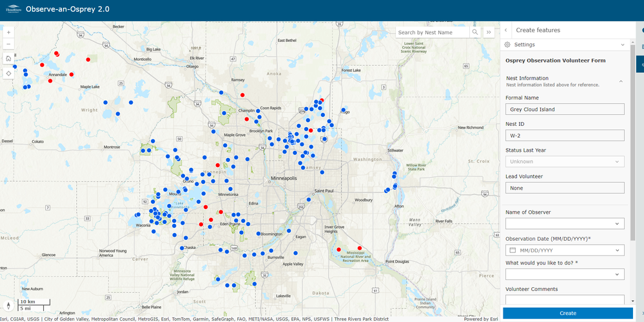Click the Formal Name field
The height and width of the screenshot is (322, 644).
pyautogui.click(x=565, y=110)
